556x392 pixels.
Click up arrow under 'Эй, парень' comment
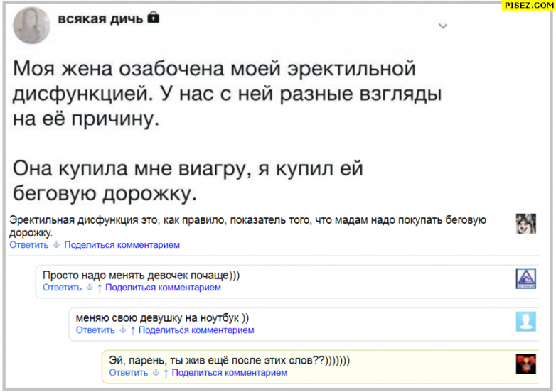pos(166,373)
